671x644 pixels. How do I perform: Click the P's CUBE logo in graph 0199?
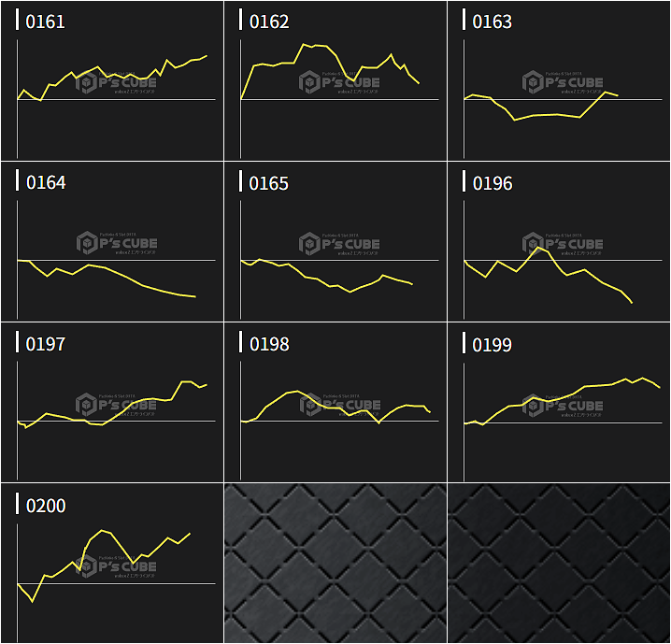(x=564, y=406)
